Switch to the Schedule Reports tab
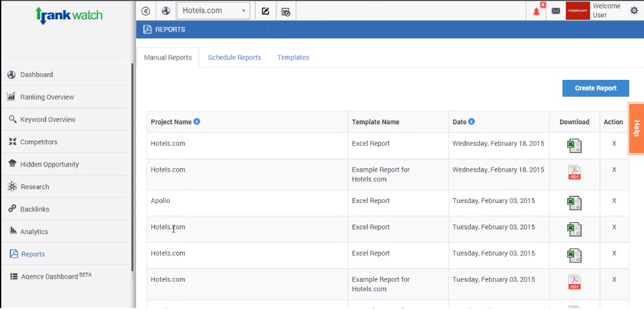 pos(234,58)
